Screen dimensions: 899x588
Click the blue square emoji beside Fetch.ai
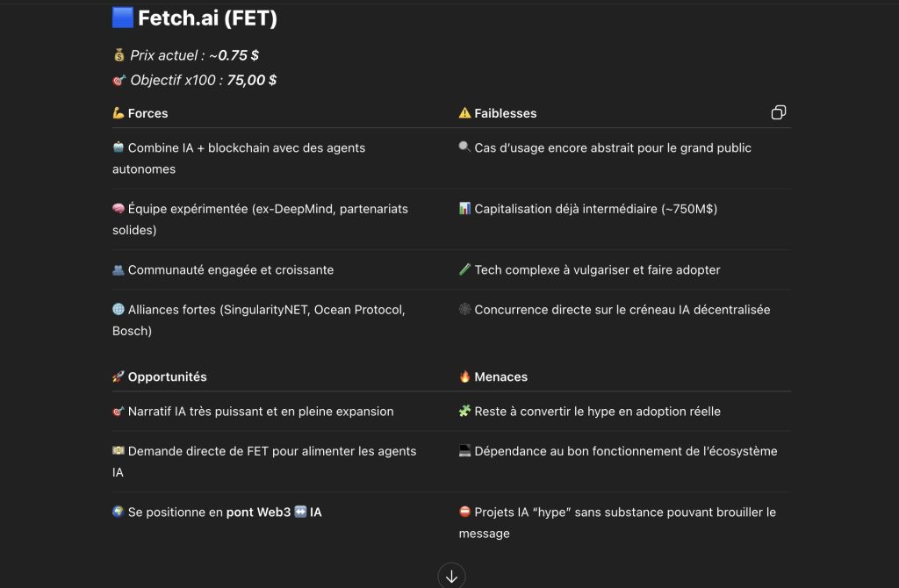pos(123,18)
